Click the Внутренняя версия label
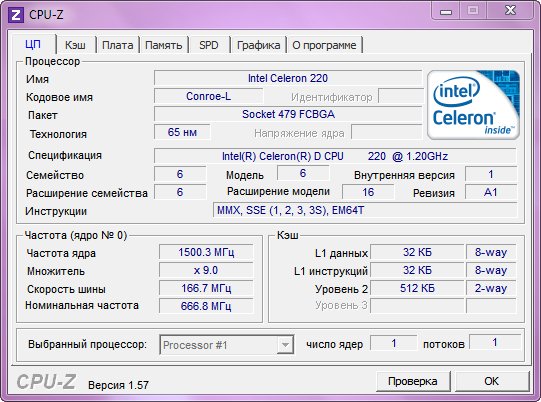Screen dimensions: 541x402 pyautogui.click(x=404, y=175)
